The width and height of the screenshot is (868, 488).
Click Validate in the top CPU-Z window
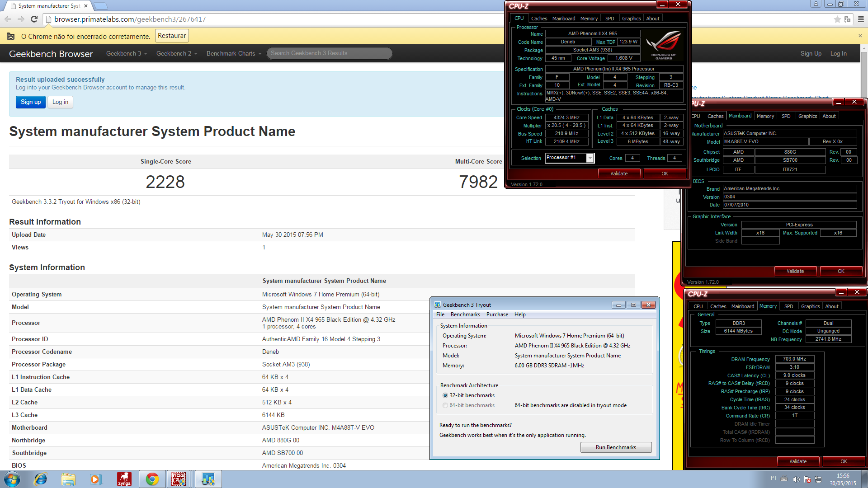click(619, 174)
